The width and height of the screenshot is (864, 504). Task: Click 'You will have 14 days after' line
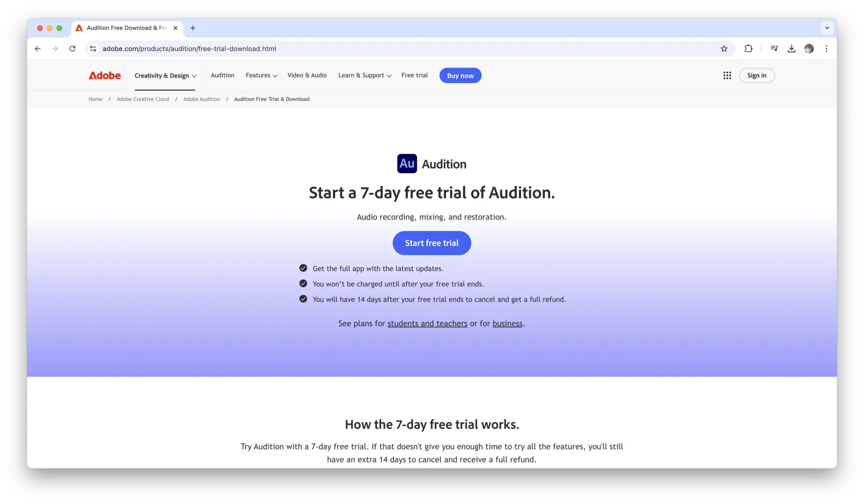point(439,300)
